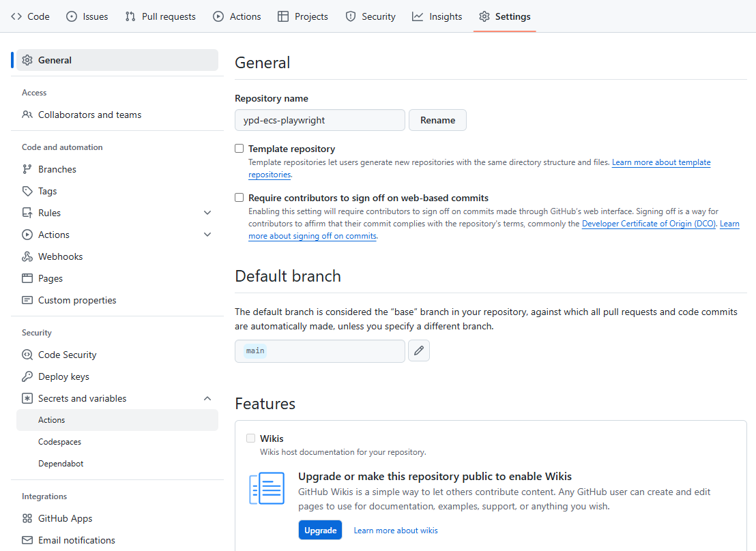The height and width of the screenshot is (551, 756).
Task: Open Collaborators and teams settings
Action: (117, 115)
